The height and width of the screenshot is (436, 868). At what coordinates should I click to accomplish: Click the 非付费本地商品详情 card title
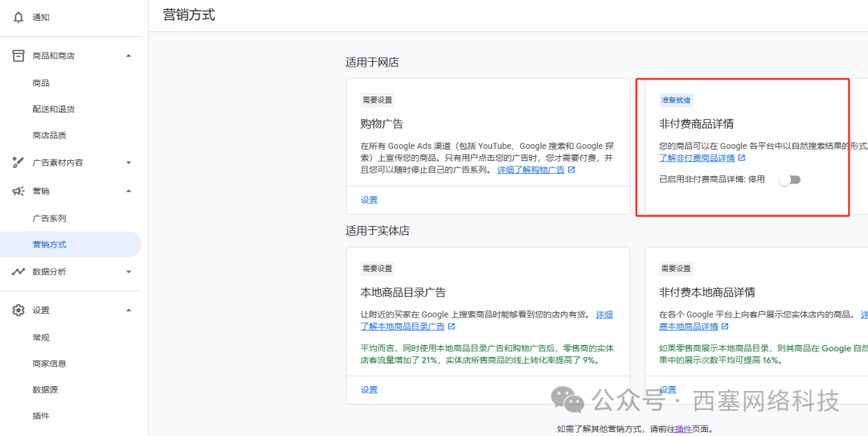pos(707,292)
